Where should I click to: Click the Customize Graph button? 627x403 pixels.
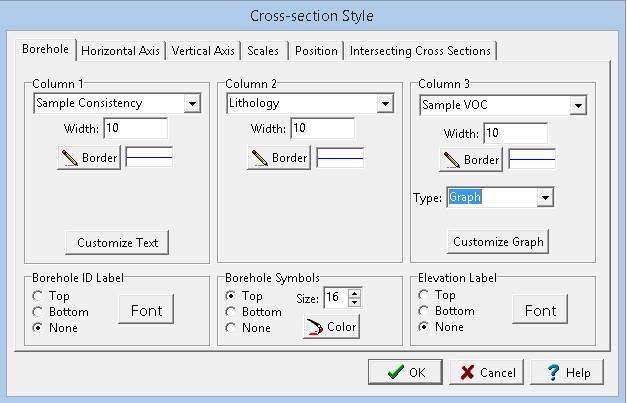pos(498,242)
